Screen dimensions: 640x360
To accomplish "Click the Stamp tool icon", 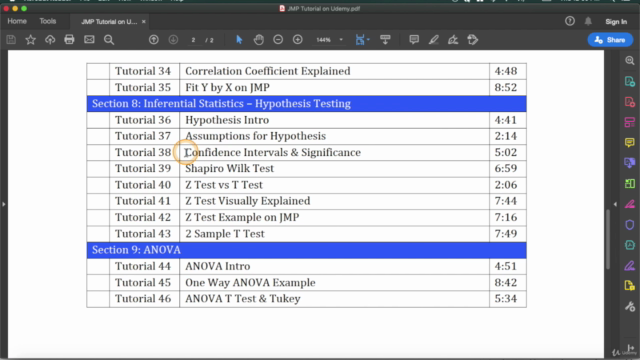I will click(473, 40).
